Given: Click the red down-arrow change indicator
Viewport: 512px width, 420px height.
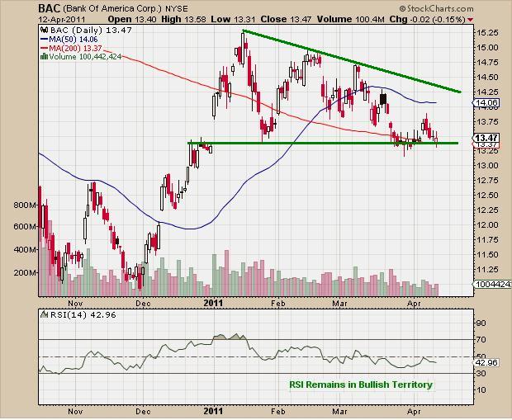Looking at the screenshot, I should click(470, 20).
